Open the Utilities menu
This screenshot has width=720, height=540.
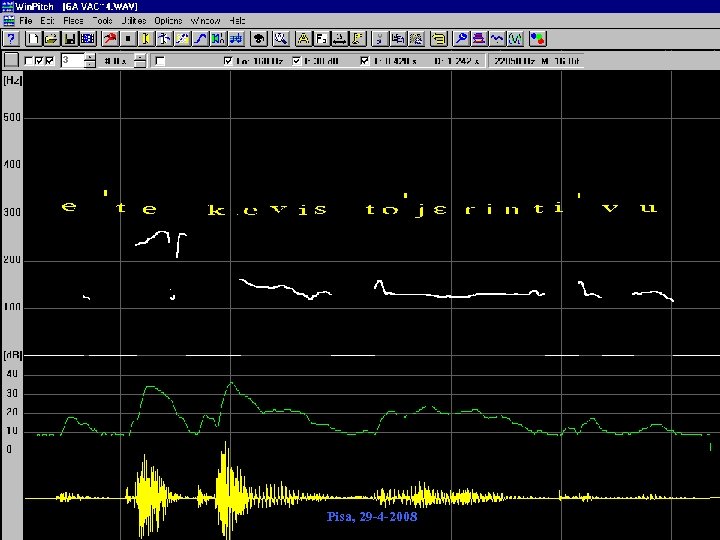click(134, 21)
